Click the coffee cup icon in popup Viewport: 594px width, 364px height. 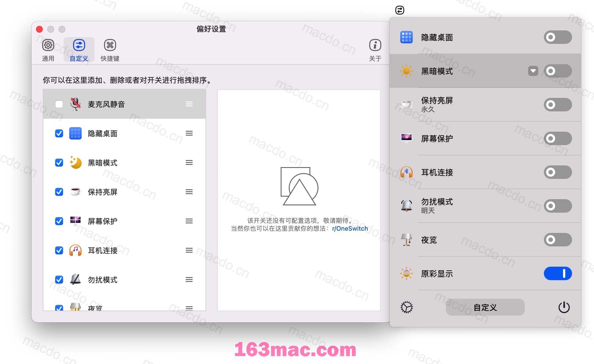tap(406, 104)
